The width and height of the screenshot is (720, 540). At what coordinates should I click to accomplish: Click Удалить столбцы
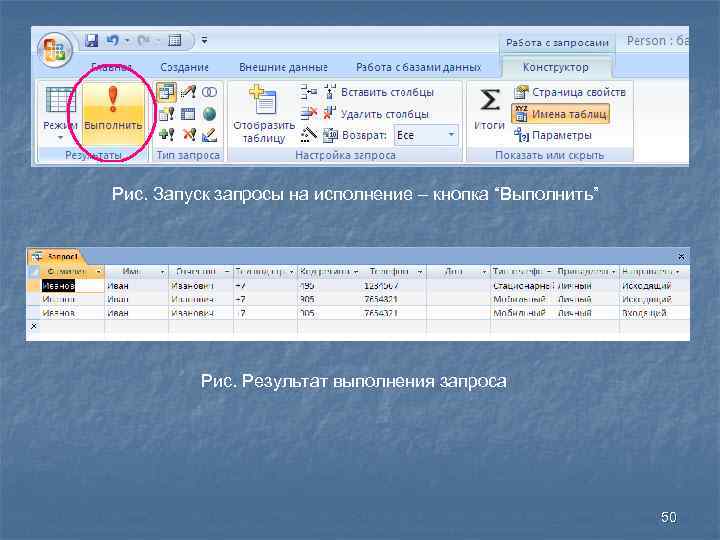pos(376,113)
